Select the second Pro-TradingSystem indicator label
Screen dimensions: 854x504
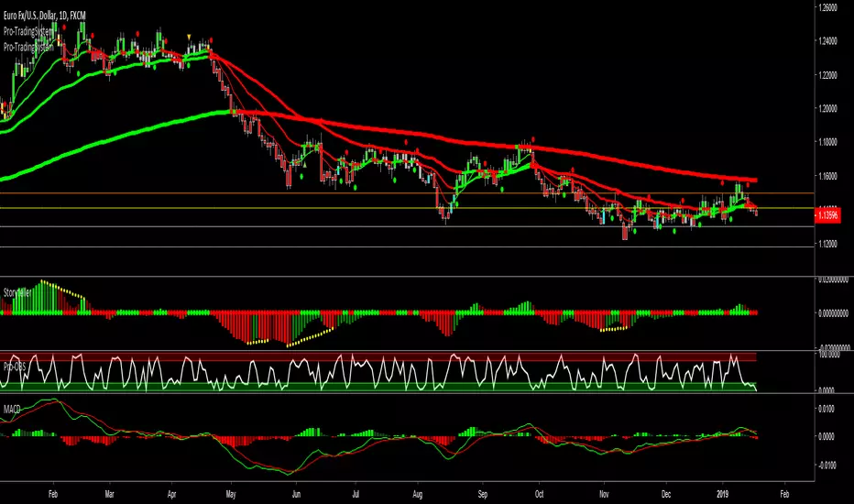29,48
